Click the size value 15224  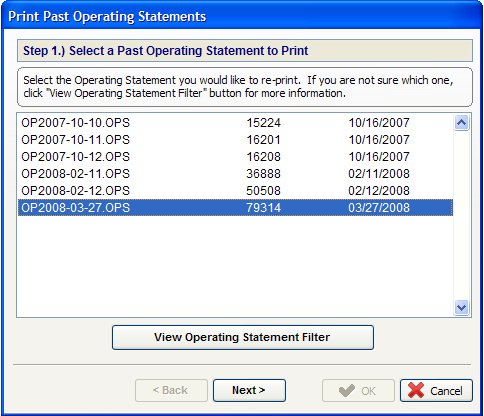[x=263, y=123]
